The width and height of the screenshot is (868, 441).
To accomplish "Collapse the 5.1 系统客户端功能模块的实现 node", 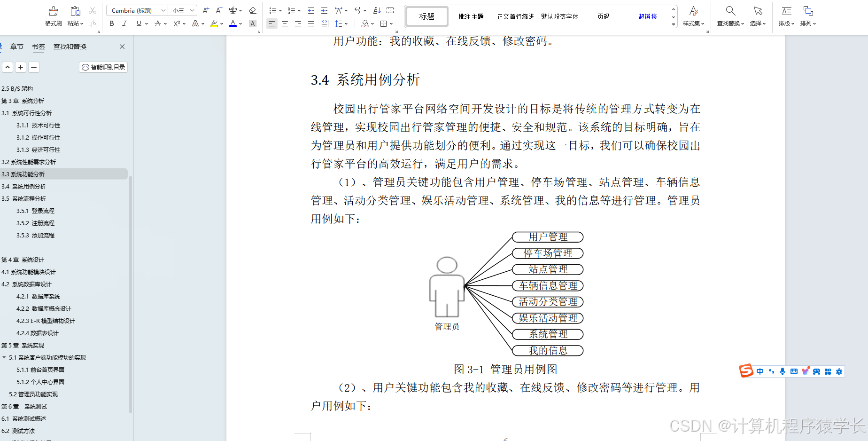I will [x=4, y=357].
